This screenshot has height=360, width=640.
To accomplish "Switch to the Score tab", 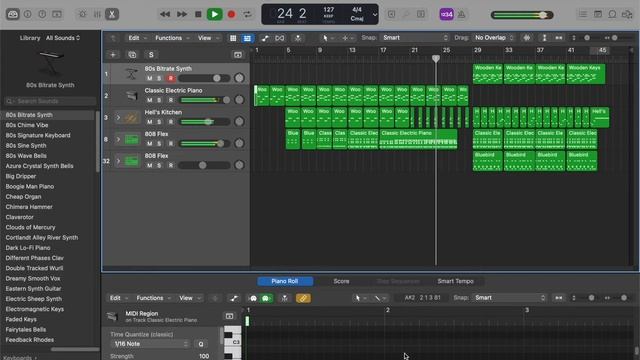I will [x=341, y=281].
